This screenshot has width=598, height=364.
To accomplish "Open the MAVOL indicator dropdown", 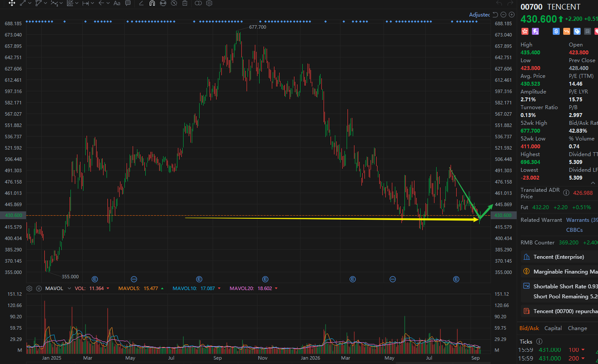I will coord(69,289).
